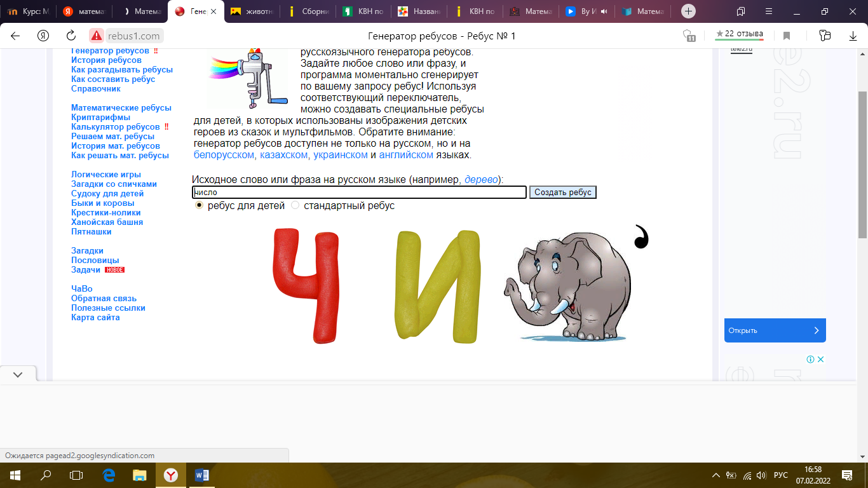The image size is (868, 488).
Task: Switch to the 'Назван' tab
Action: 418,11
